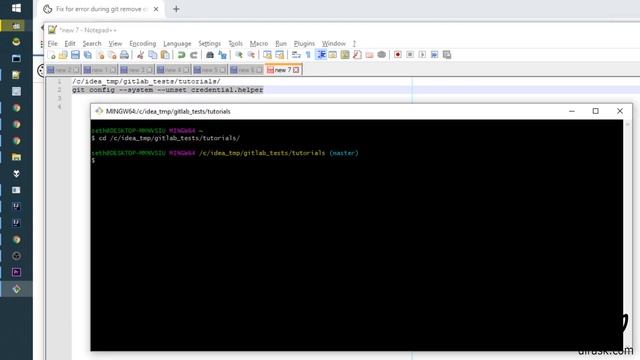Click the MINGW64 window title icon
Viewport: 640px width, 360px height.
tap(99, 111)
